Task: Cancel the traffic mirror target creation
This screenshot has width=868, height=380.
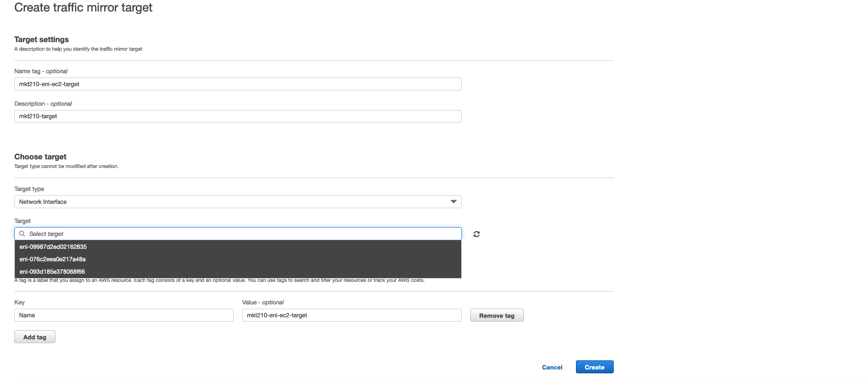Action: point(552,367)
